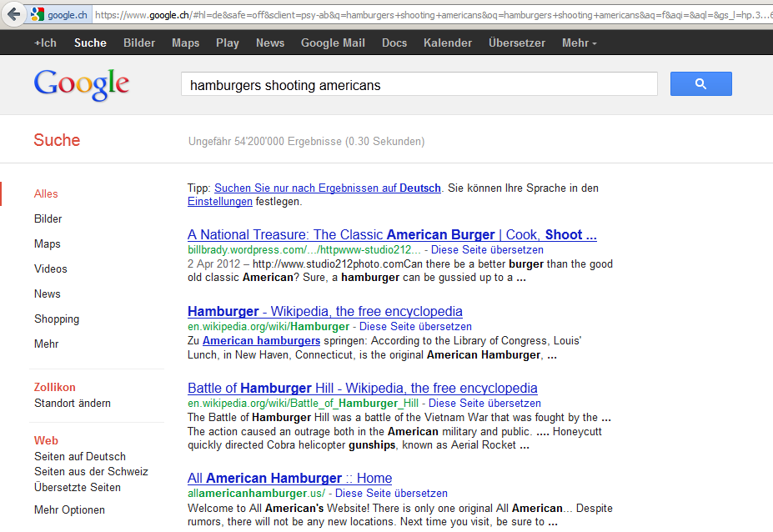Open the Mehr dropdown in top bar

(x=580, y=43)
